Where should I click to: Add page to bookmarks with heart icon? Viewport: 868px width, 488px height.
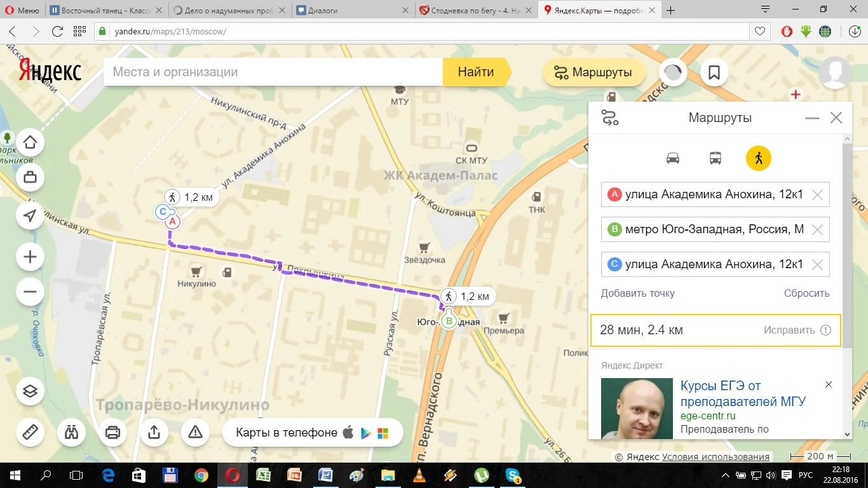(x=759, y=31)
